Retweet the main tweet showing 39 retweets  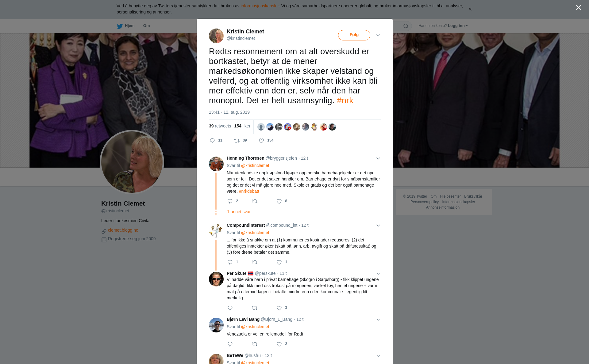[x=237, y=141]
